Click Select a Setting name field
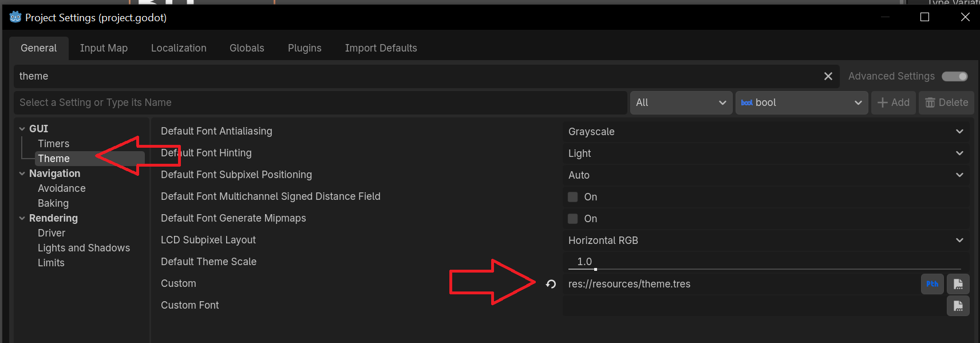Viewport: 980px width, 343px height. click(321, 102)
